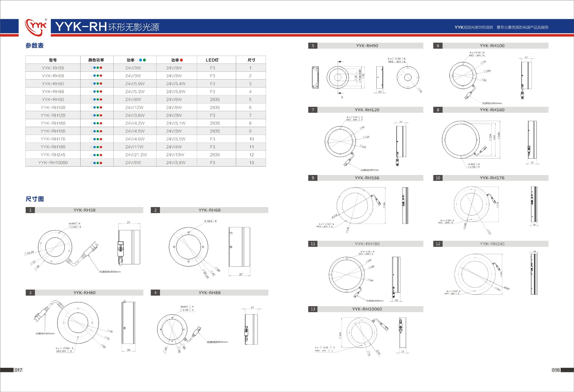Image resolution: width=574 pixels, height=392 pixels.
Task: Open the YYK-RH160 front-view ring drawing
Action: click(x=461, y=139)
